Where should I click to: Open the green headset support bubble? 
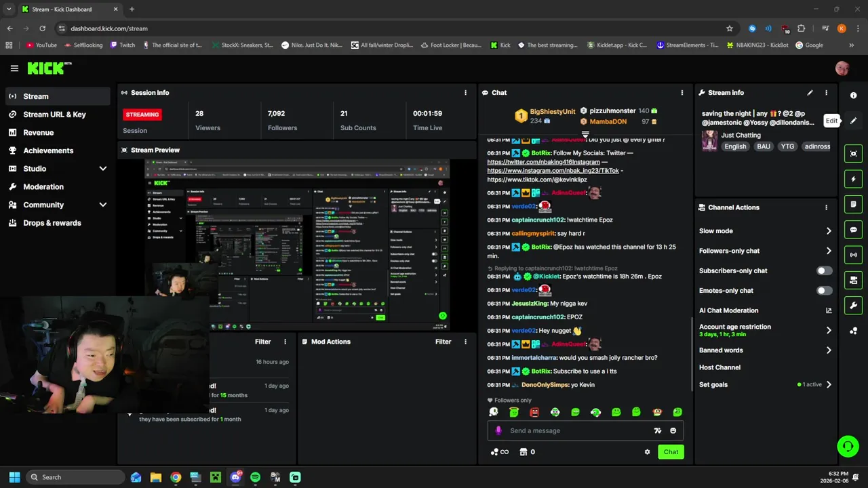coord(848,446)
